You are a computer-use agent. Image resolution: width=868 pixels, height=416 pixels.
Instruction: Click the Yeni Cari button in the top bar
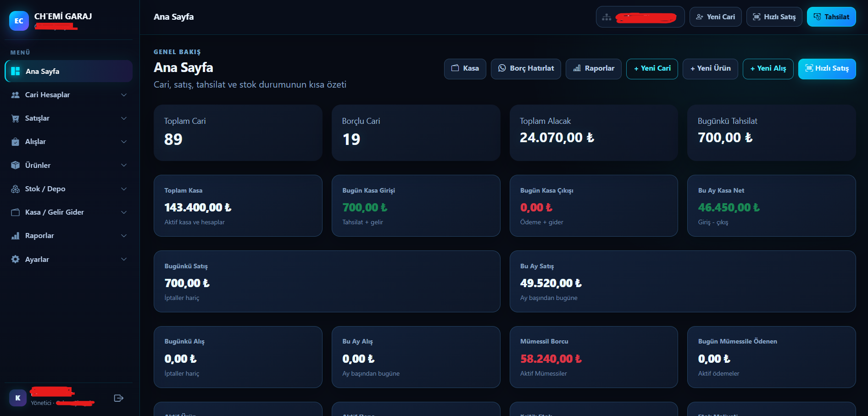coord(716,17)
